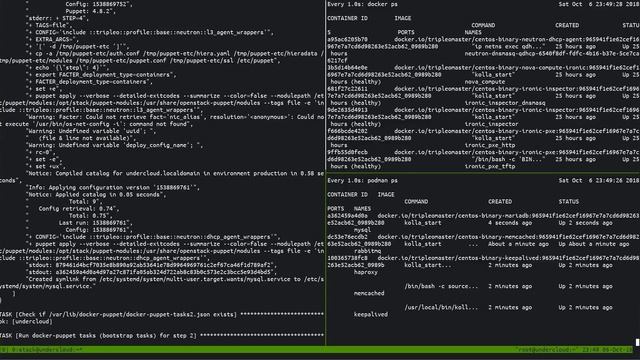Image resolution: width=640 pixels, height=360 pixels.
Task: Click the centos-binary-mariadb image name
Action: 509,216
